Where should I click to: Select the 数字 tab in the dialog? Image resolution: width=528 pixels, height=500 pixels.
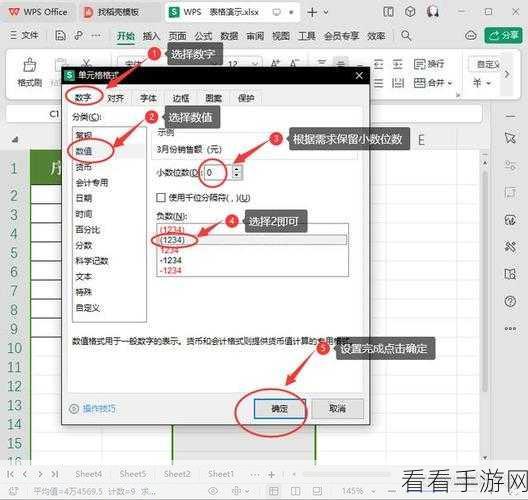83,98
